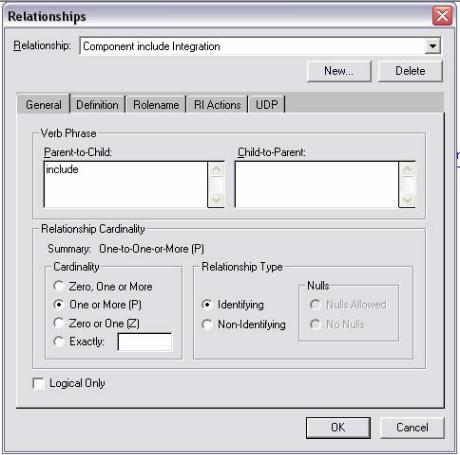This screenshot has height=455, width=460.
Task: Choose the Zero or One (Z) option
Action: pos(97,323)
